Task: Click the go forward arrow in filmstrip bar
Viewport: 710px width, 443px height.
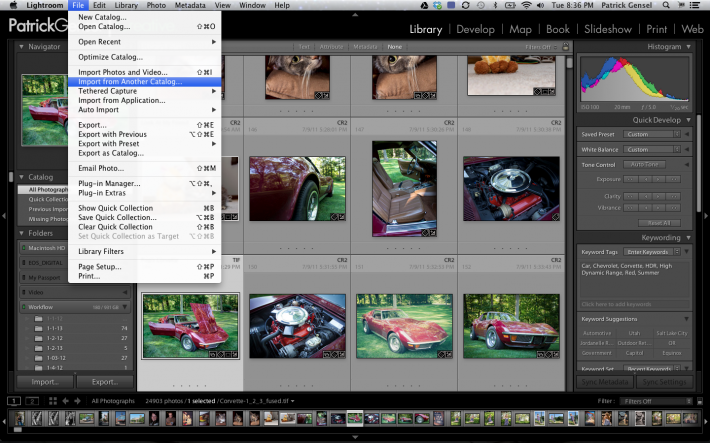Action: pyautogui.click(x=77, y=401)
